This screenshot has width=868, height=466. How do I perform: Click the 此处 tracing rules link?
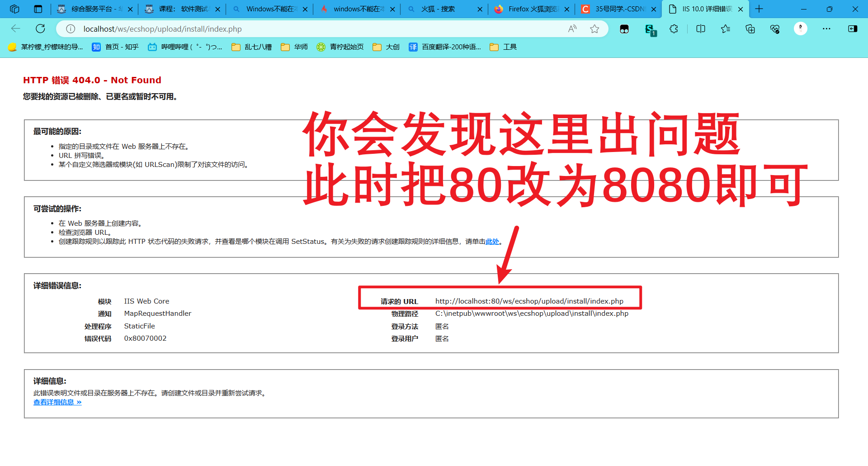(492, 242)
